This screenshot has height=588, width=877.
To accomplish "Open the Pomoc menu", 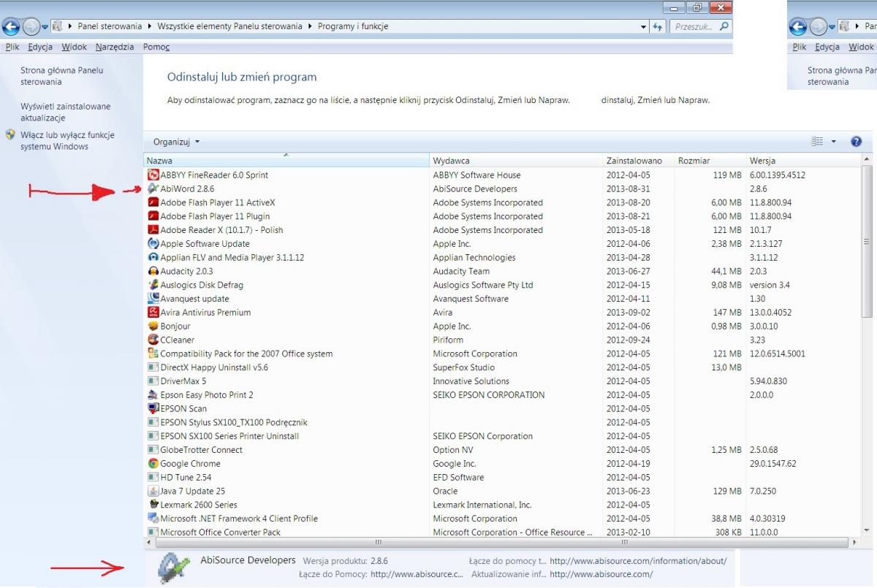I will (x=156, y=47).
